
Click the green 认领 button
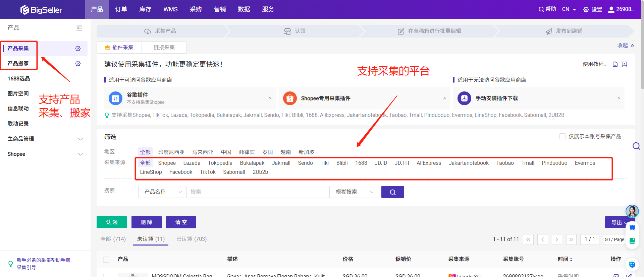click(x=112, y=222)
